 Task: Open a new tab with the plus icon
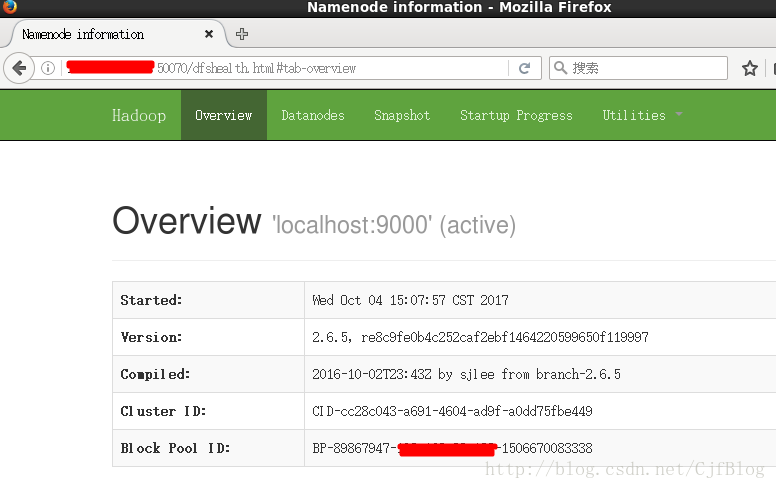pos(242,34)
